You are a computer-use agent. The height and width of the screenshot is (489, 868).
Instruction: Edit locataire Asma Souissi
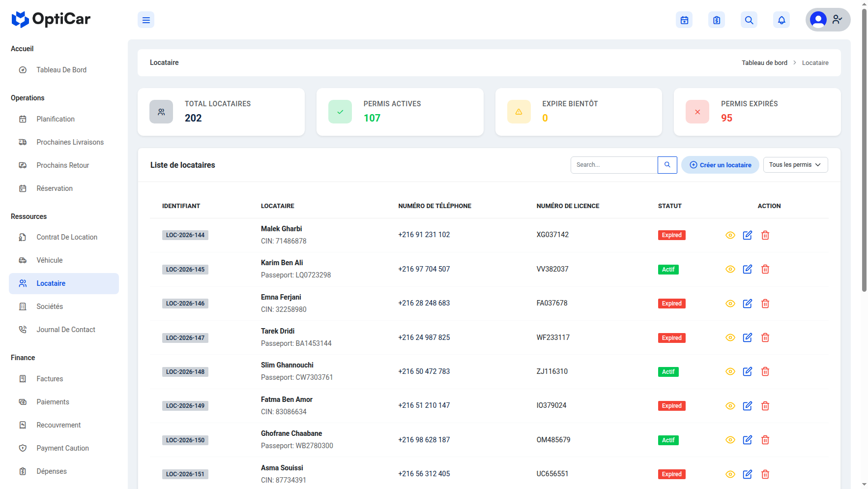coord(748,474)
